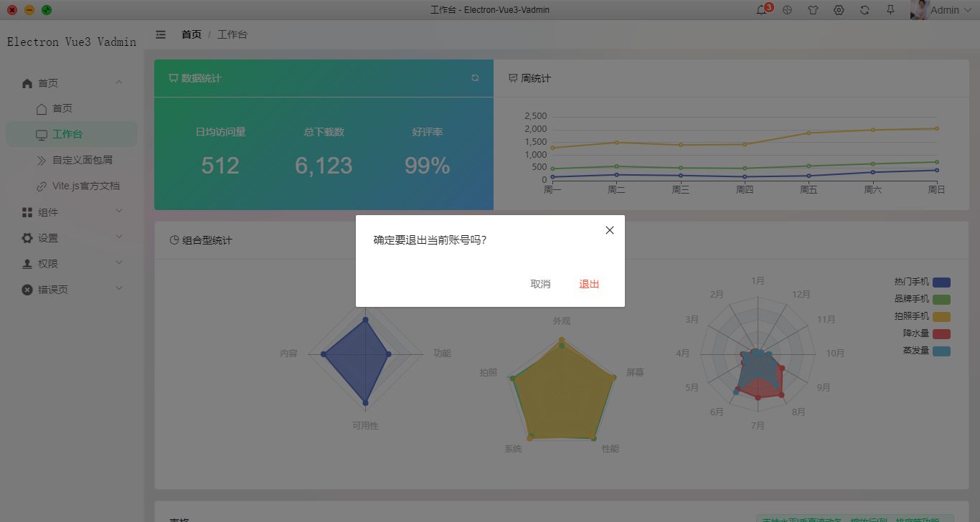Image resolution: width=980 pixels, height=522 pixels.
Task: Expand the 组件 sidebar menu
Action: pyautogui.click(x=72, y=211)
